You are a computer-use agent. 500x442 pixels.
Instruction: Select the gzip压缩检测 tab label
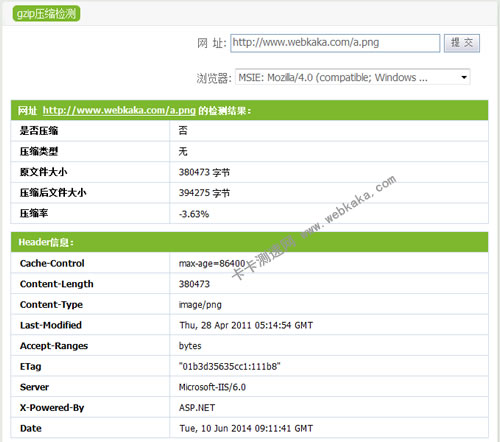(x=46, y=14)
